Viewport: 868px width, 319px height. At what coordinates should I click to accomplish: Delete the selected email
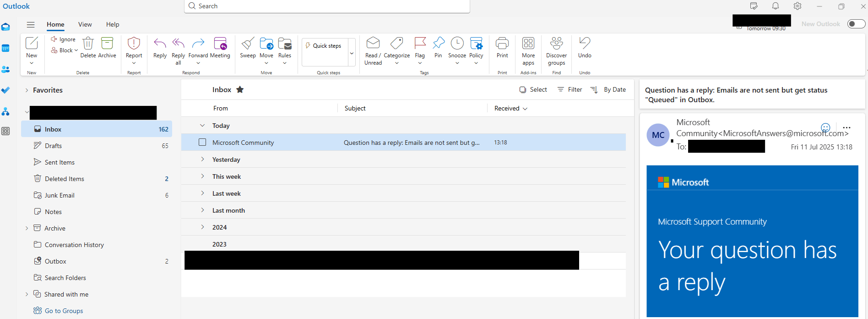tap(88, 48)
